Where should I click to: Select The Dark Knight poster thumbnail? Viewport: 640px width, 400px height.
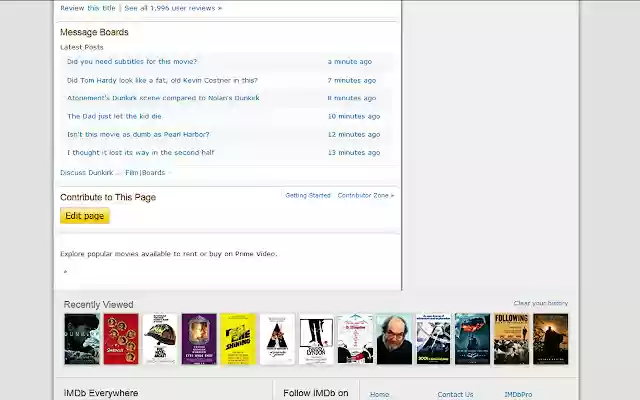(472, 339)
